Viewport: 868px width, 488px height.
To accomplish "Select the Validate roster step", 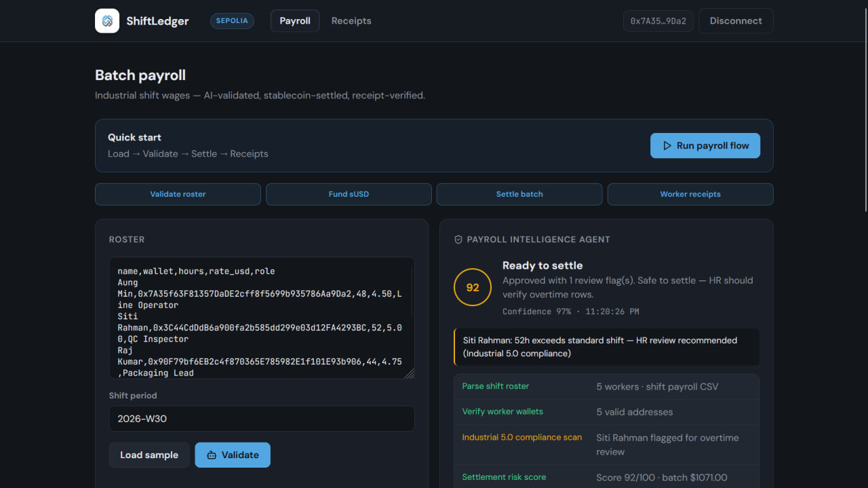I will [x=178, y=194].
